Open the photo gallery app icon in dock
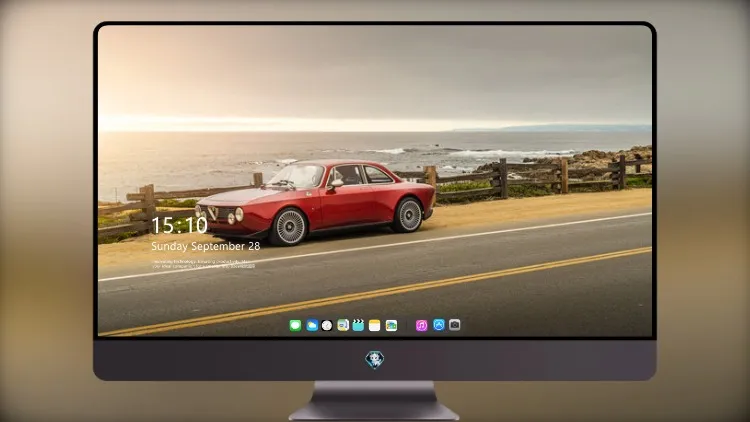750x422 pixels. pos(391,325)
